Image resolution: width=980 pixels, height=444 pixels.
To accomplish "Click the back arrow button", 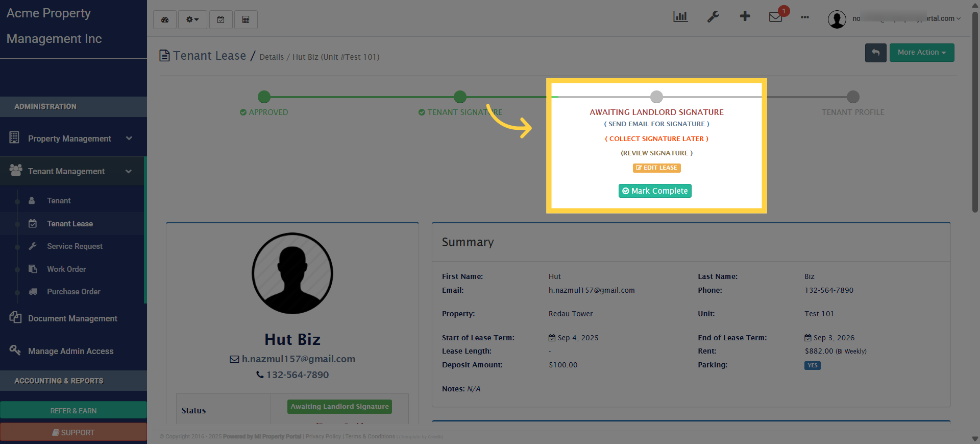I will [876, 53].
